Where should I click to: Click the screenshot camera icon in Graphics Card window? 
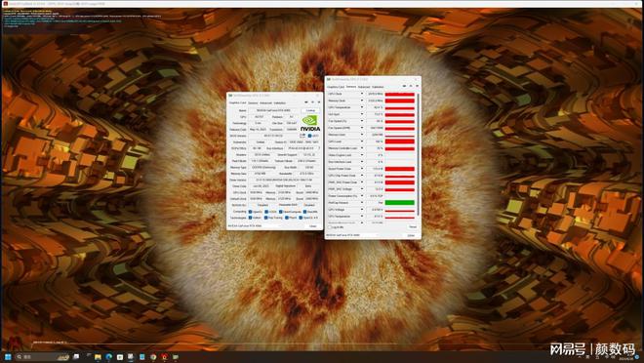[306, 102]
